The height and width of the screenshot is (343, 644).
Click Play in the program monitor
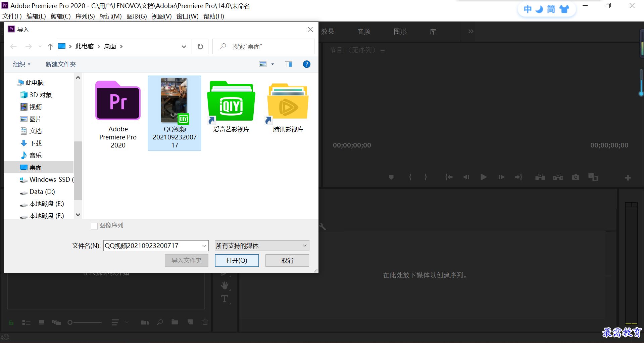[484, 177]
